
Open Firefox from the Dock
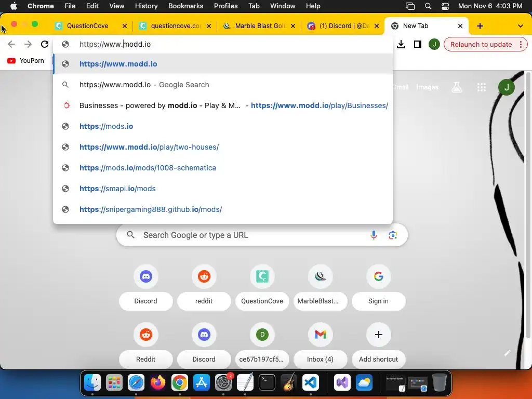(x=158, y=383)
